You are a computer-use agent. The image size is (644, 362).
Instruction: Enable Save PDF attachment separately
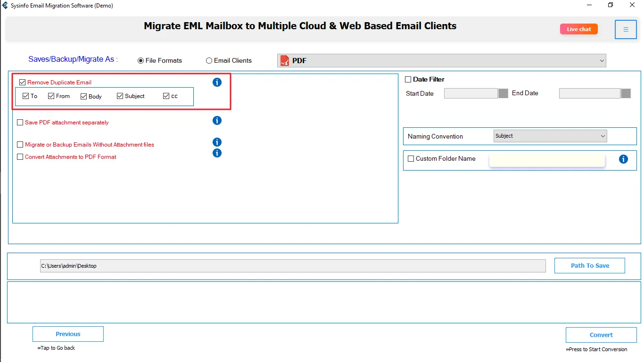(x=20, y=123)
